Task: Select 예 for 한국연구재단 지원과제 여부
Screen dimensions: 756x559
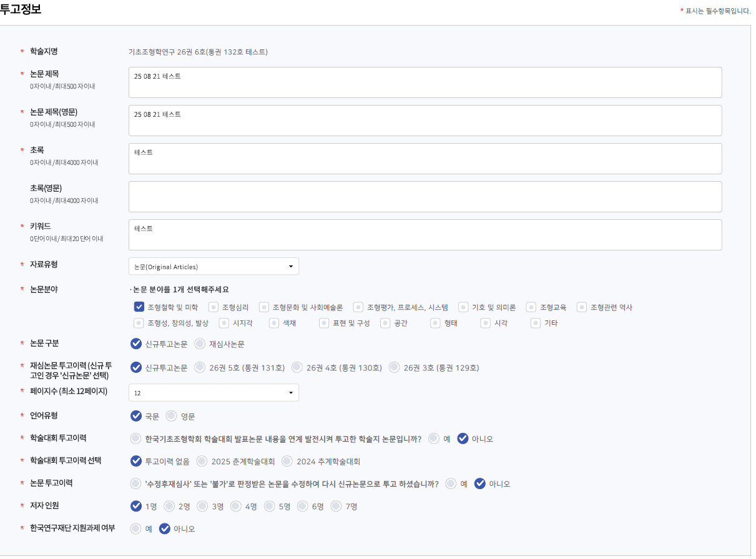Action: (136, 529)
